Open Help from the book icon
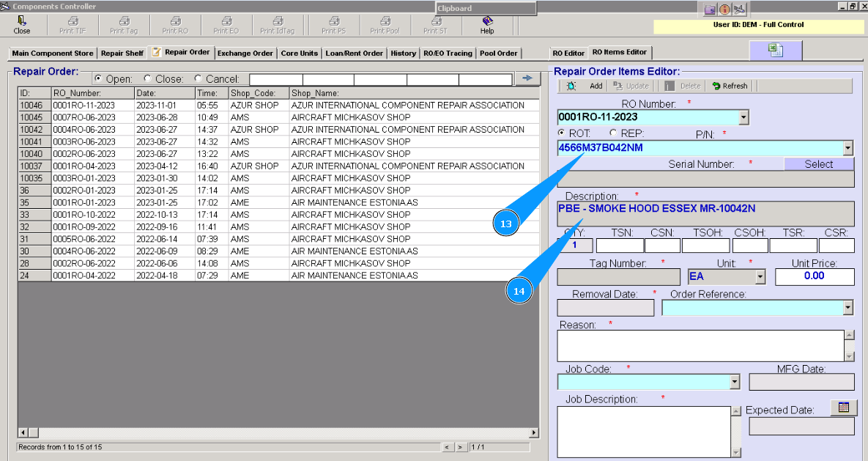The height and width of the screenshot is (461, 868). [x=487, y=21]
